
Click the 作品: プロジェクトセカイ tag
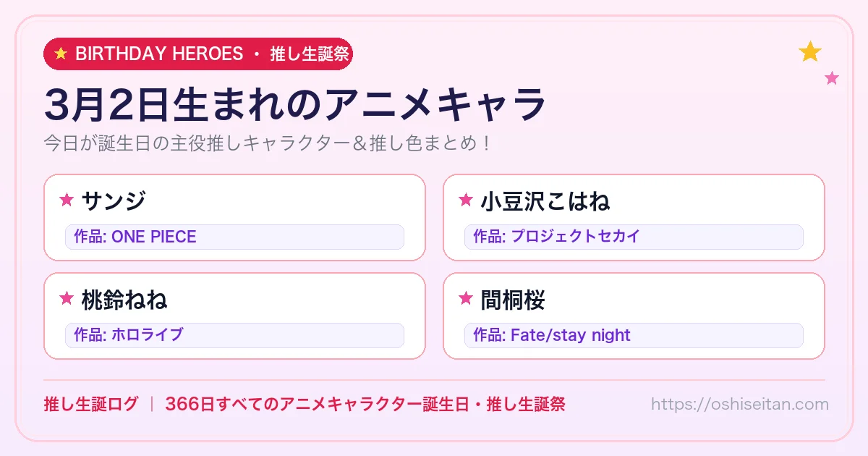tap(634, 237)
